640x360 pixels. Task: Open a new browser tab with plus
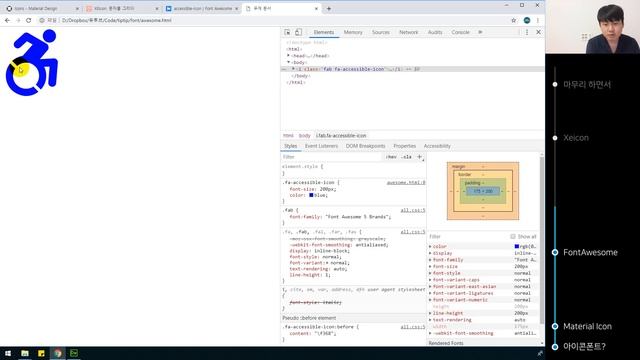coord(329,8)
